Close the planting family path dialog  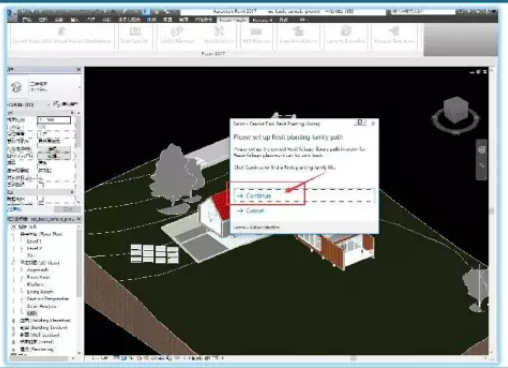click(373, 123)
